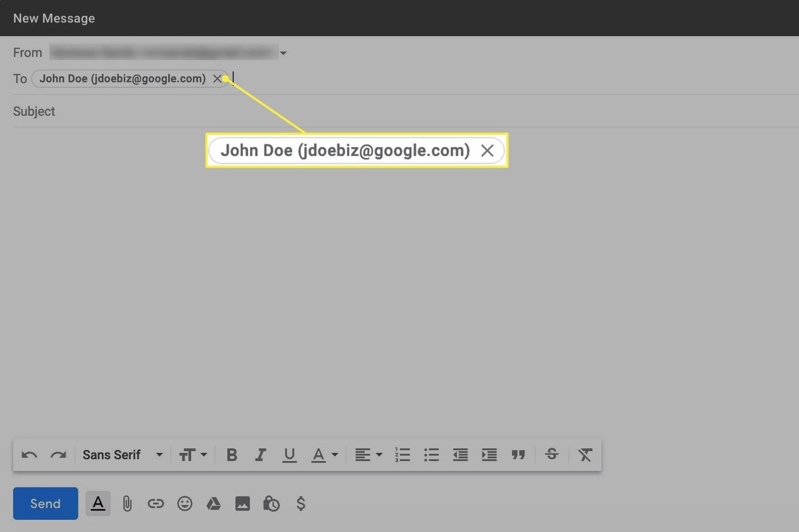Open the emoji picker

pyautogui.click(x=185, y=503)
